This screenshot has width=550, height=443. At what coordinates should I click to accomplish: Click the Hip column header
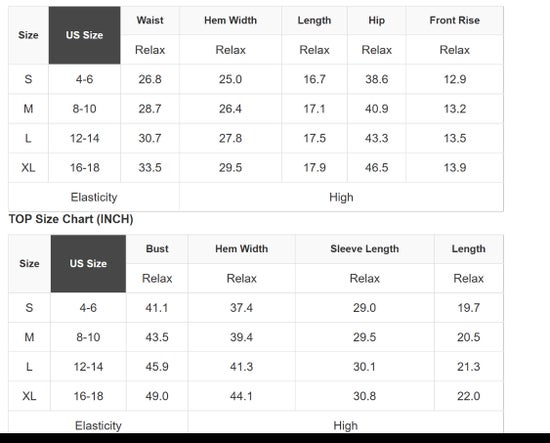click(376, 20)
